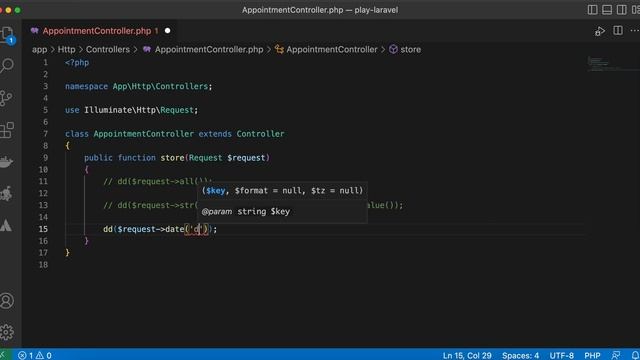The width and height of the screenshot is (640, 360).
Task: Click line number 9 in the gutter
Action: (x=45, y=158)
